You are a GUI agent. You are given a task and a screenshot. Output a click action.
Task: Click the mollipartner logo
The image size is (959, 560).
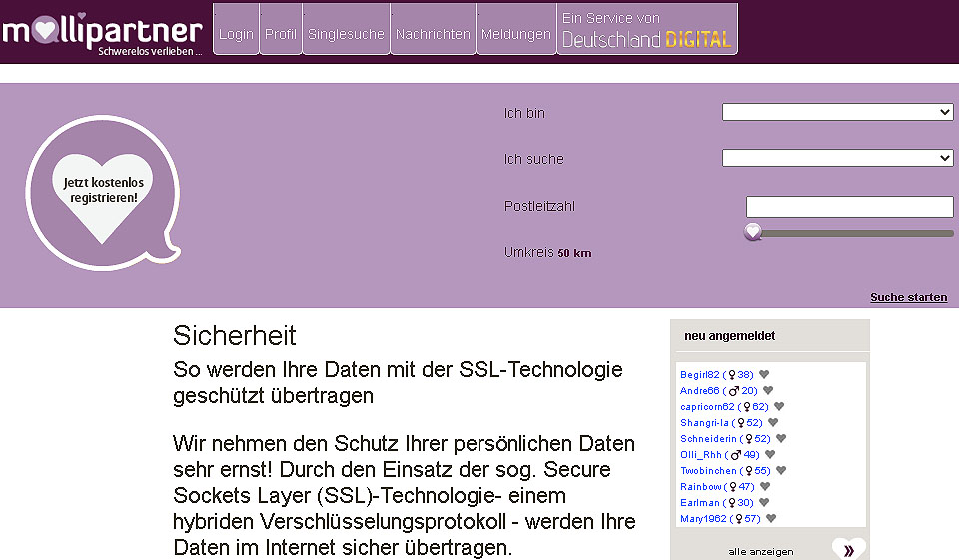(103, 32)
